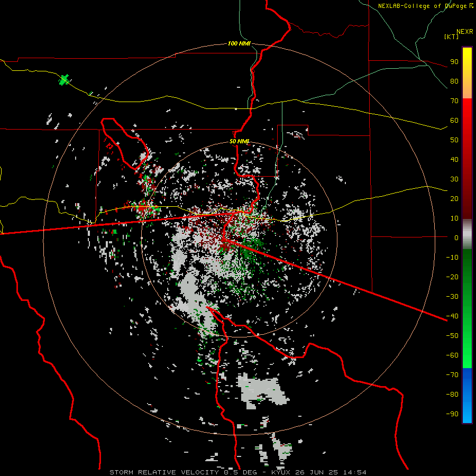Click the NEXR label above the scale

point(465,32)
